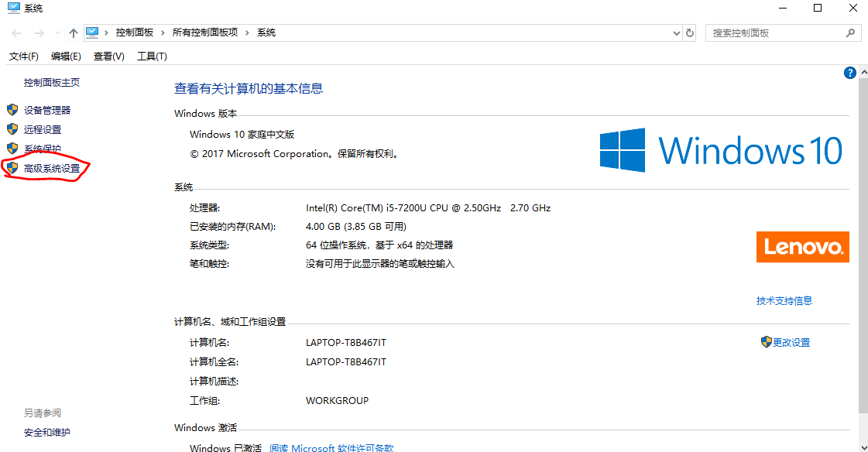The width and height of the screenshot is (868, 452).
Task: Click shield icon beside 高级系统设置
Action: click(x=12, y=168)
